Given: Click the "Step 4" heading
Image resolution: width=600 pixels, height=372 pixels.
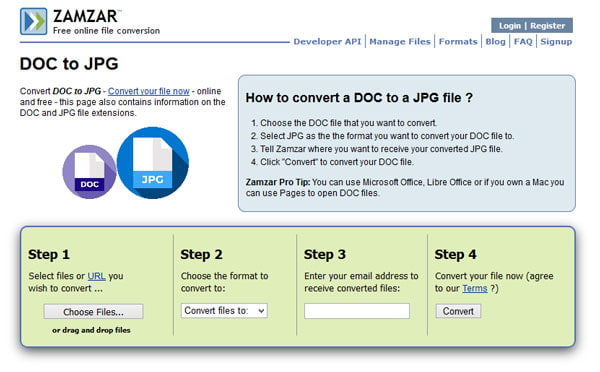Looking at the screenshot, I should 455,254.
